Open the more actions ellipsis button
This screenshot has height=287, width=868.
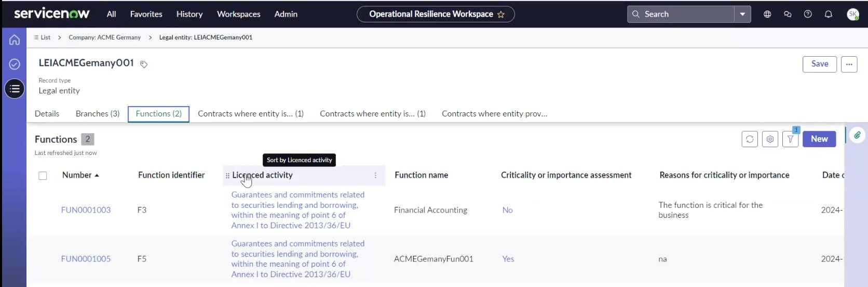pyautogui.click(x=849, y=64)
